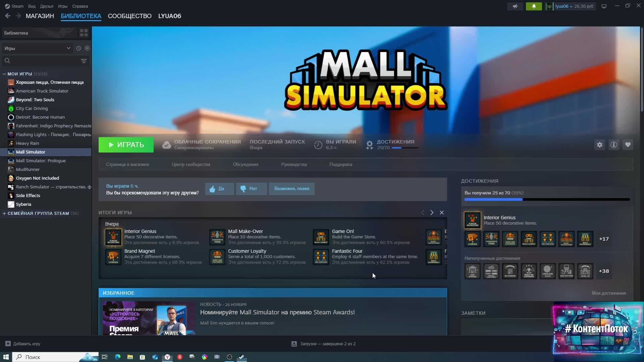Image resolution: width=644 pixels, height=362 pixels.
Task: Open the Игры category dropdown
Action: (37, 48)
